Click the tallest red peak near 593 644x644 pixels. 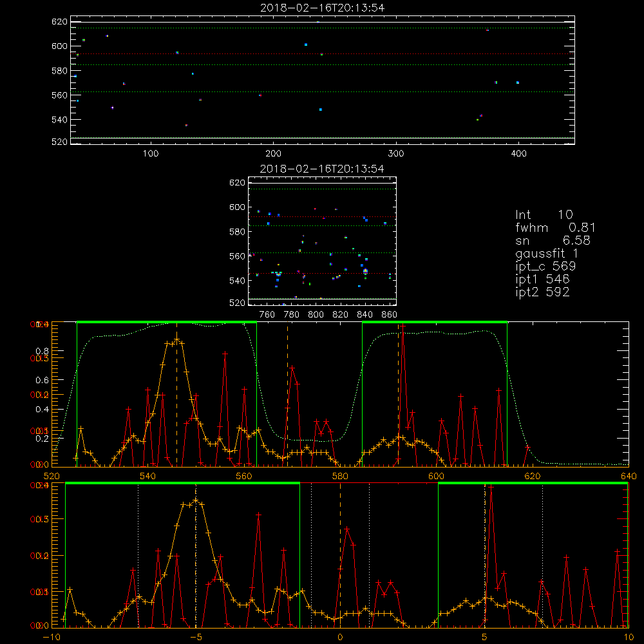click(x=403, y=326)
